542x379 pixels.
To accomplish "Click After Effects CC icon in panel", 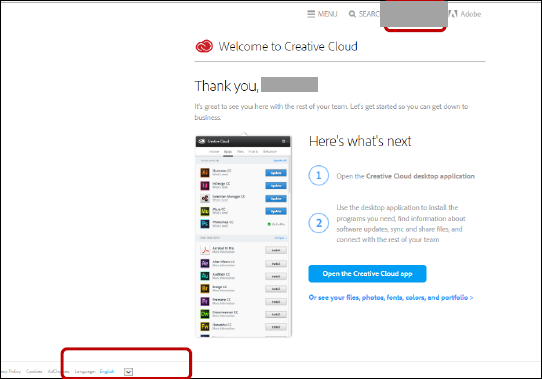I will [205, 263].
